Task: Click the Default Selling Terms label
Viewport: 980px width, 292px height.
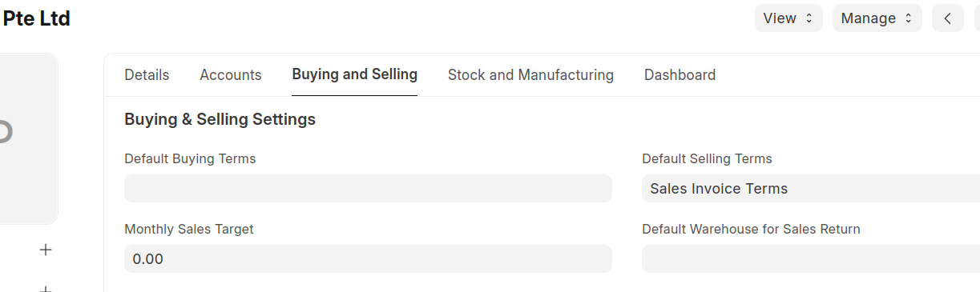Action: (707, 159)
